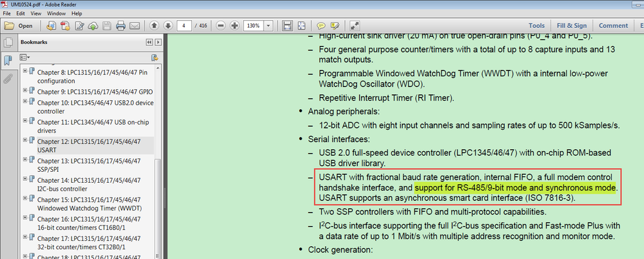Screen dimensions: 644x259
Task: Expand Chapter 16 16-bit counter/timers bookmark
Action: click(25, 218)
